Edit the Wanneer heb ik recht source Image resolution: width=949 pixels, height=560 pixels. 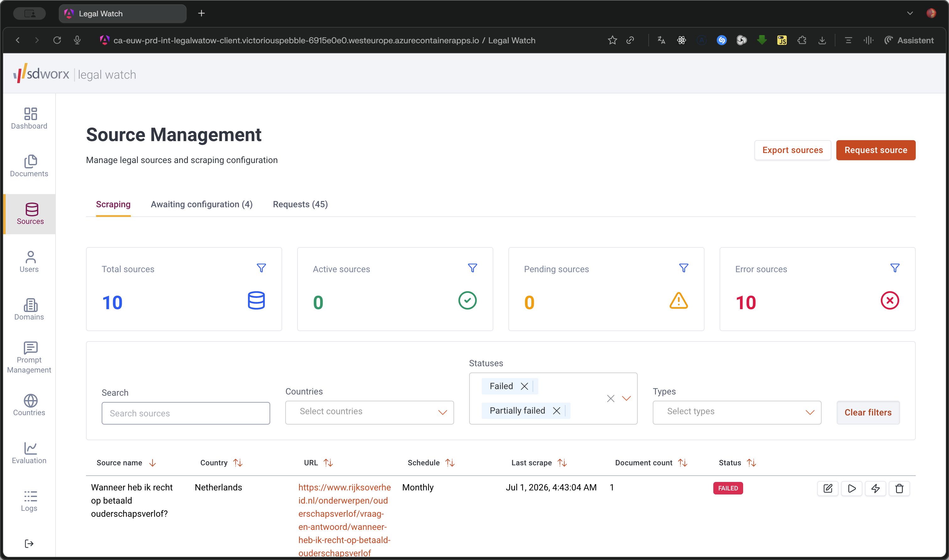click(828, 488)
